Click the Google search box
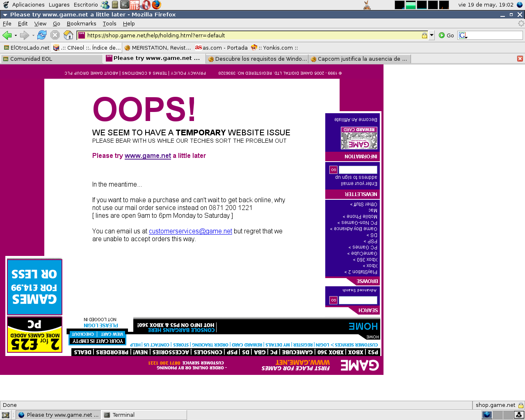The image size is (525, 420). click(495, 35)
